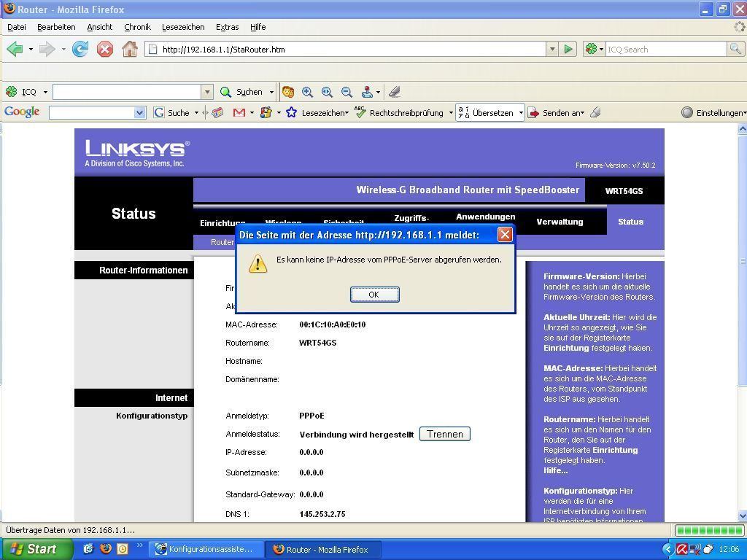Screen dimensions: 747x560
Task: Click the zoom-out magnifier on the ICQ toolbar
Action: (x=347, y=91)
